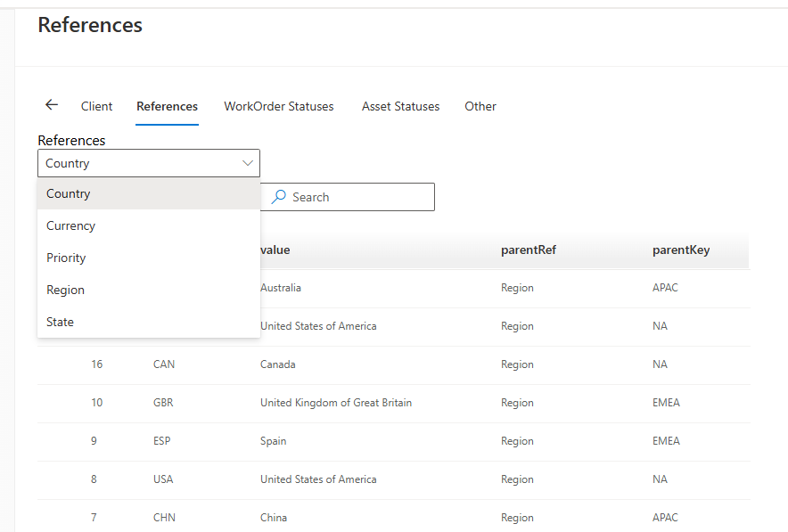Focus the Search input field

coord(348,197)
